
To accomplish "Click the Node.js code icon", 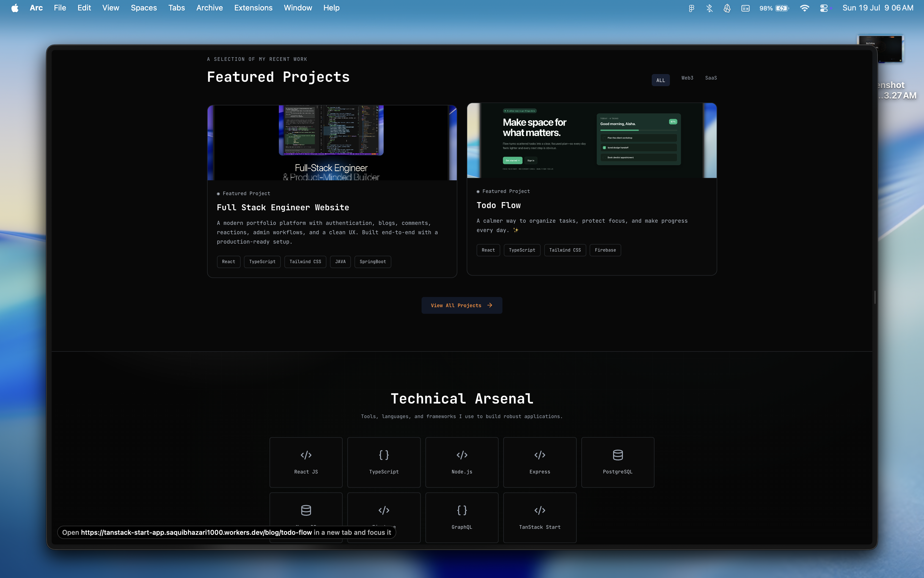I will (462, 455).
